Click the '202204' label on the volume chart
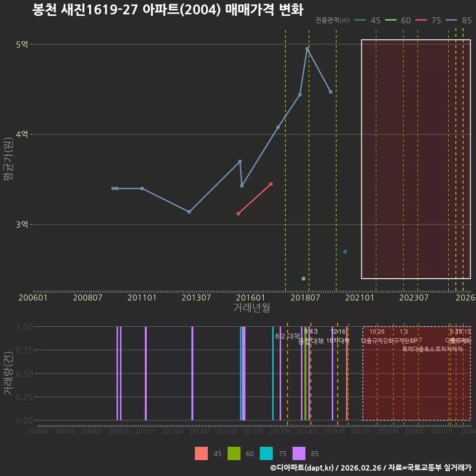Screen dimensions: 476x476 point(388,431)
